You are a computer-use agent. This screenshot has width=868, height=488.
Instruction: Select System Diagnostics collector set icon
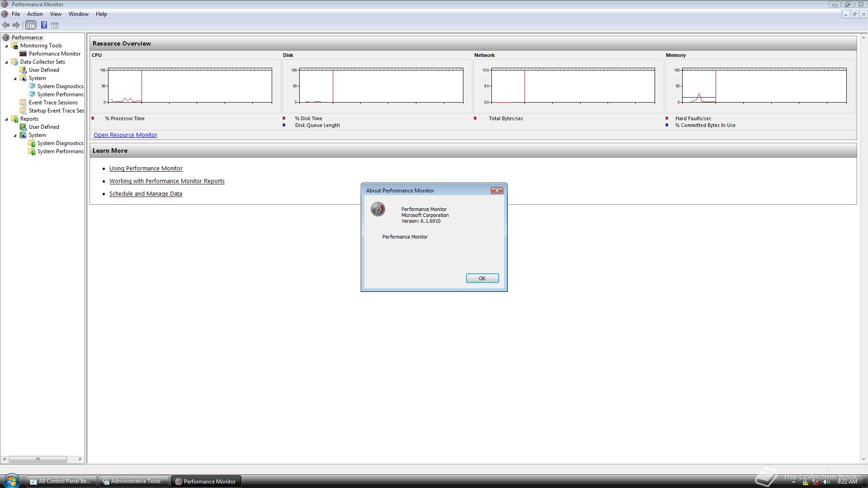tap(32, 86)
